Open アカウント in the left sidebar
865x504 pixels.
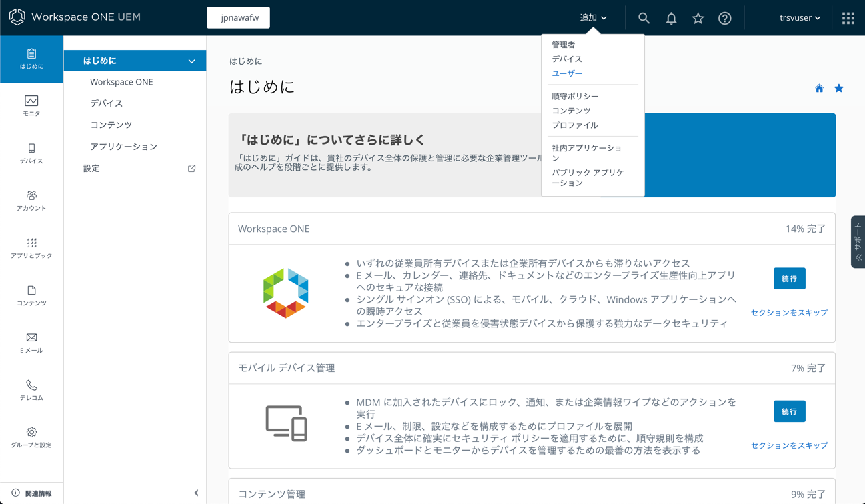(x=31, y=201)
